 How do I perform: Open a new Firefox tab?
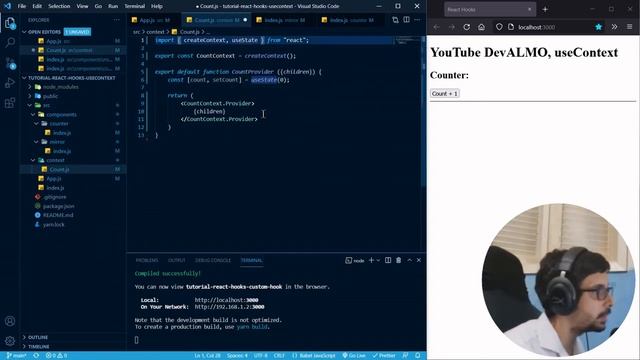tap(545, 9)
